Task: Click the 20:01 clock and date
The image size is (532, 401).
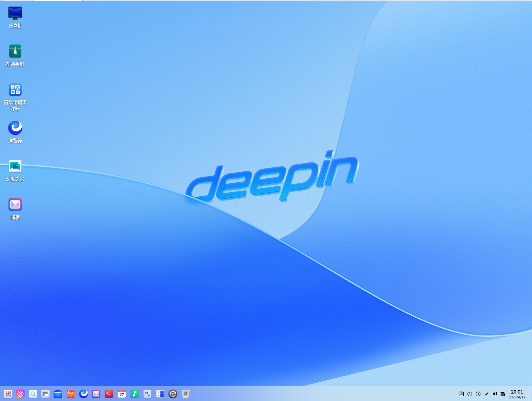Action: [x=517, y=394]
